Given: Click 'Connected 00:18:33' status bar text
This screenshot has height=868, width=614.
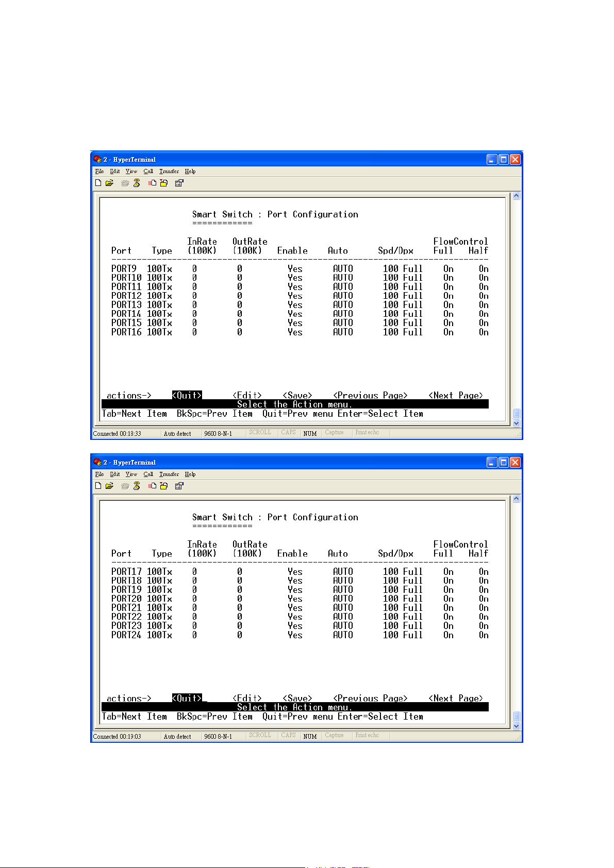Looking at the screenshot, I should click(x=117, y=434).
